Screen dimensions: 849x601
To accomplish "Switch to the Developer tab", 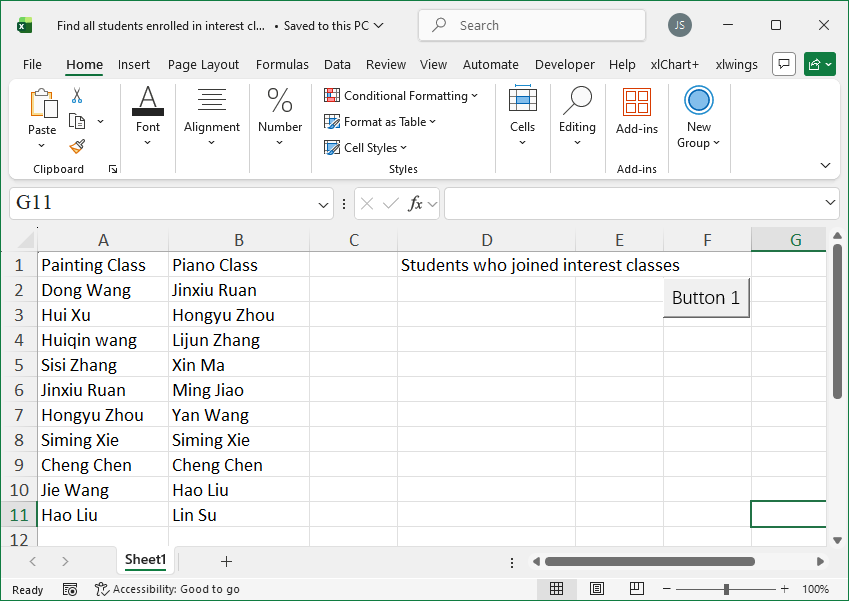I will click(x=564, y=64).
